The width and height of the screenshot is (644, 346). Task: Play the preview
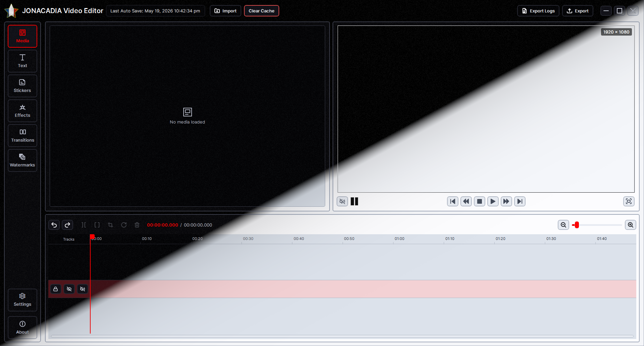point(493,201)
